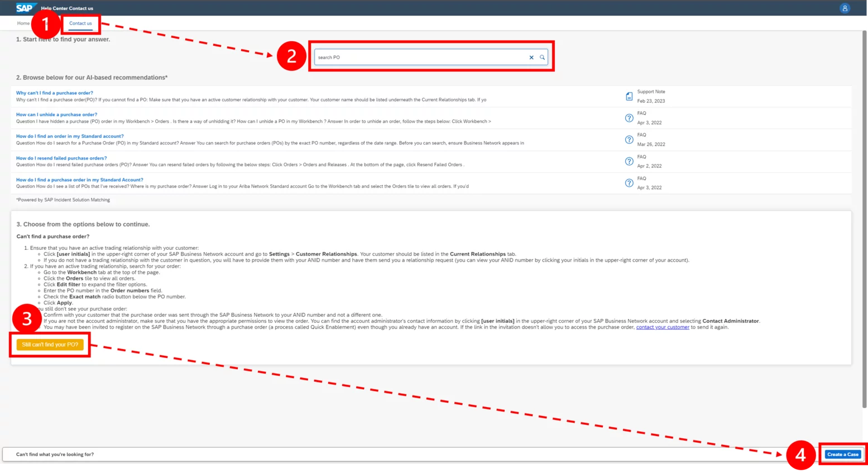Viewport: 868px width, 474px height.
Task: Click 'Can't find a purchase order?' subheading
Action: point(53,236)
